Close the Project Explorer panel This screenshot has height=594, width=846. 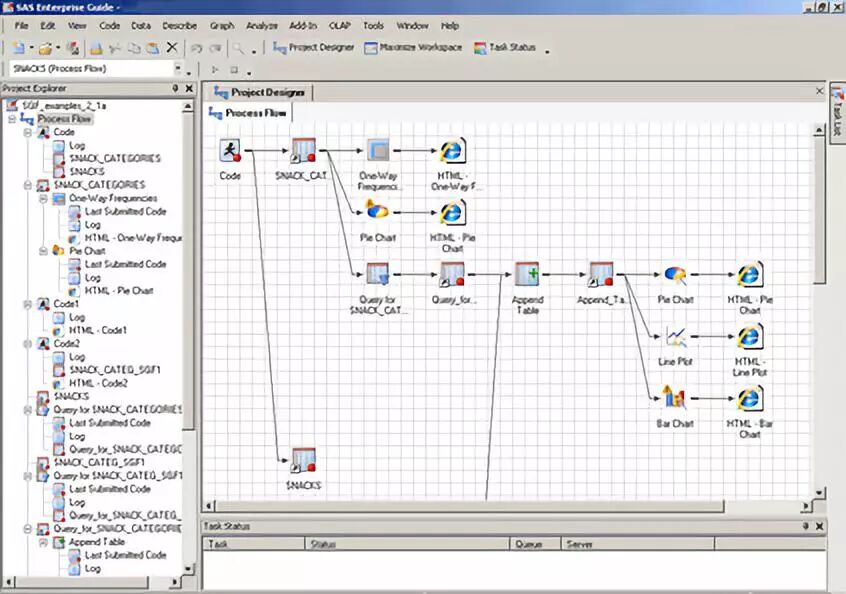189,88
